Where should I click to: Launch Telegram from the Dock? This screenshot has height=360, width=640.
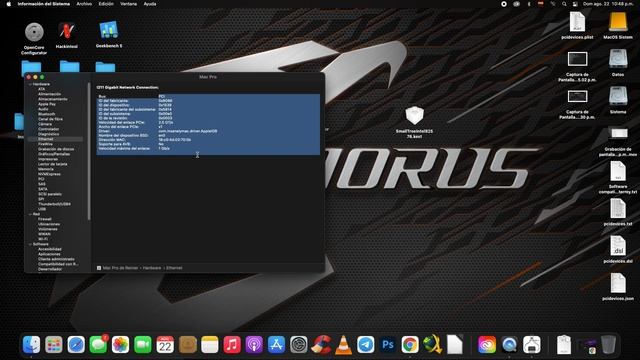click(x=365, y=345)
